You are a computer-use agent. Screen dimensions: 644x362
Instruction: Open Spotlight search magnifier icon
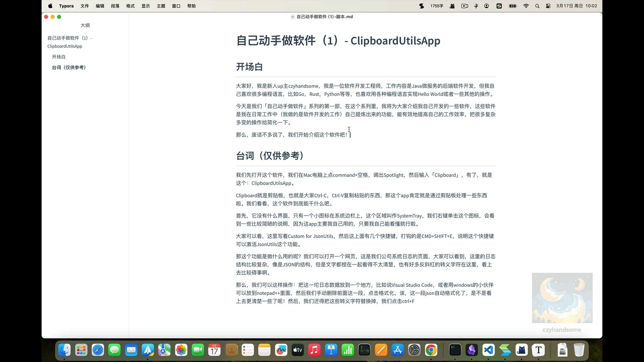click(537, 6)
